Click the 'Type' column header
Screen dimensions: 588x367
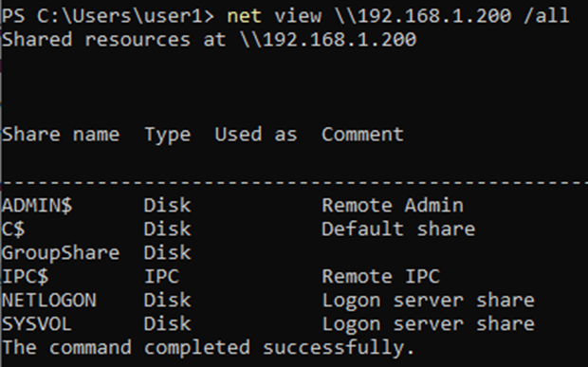(x=168, y=135)
